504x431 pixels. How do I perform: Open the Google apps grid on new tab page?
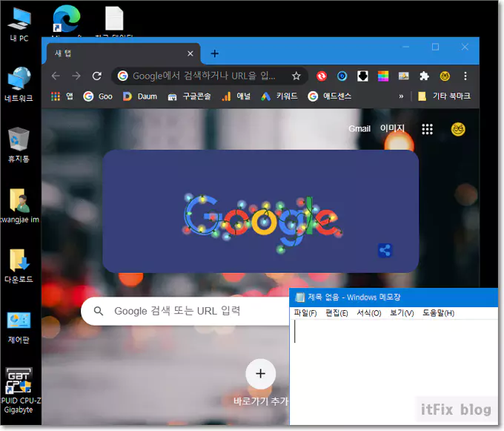[x=427, y=129]
